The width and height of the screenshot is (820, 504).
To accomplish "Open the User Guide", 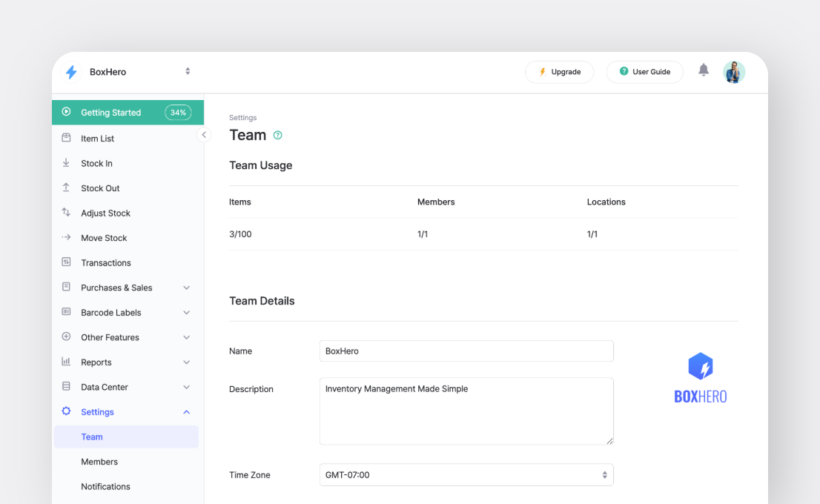I will point(644,72).
